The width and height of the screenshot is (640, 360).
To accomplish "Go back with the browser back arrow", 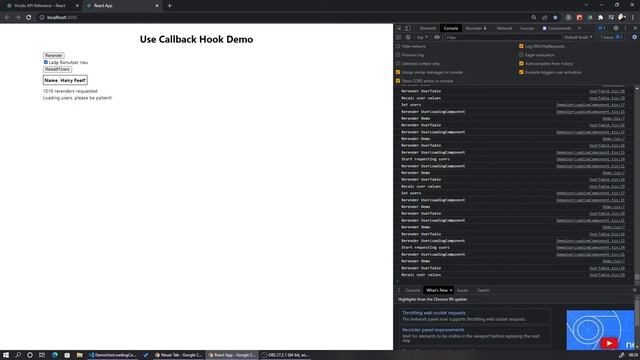I will 7,18.
